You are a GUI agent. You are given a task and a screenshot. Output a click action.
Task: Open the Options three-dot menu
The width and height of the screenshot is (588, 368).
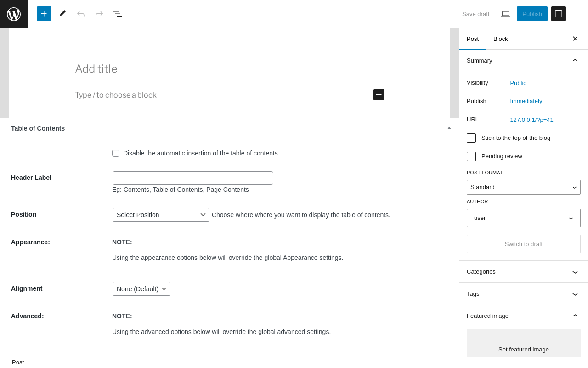tap(577, 14)
